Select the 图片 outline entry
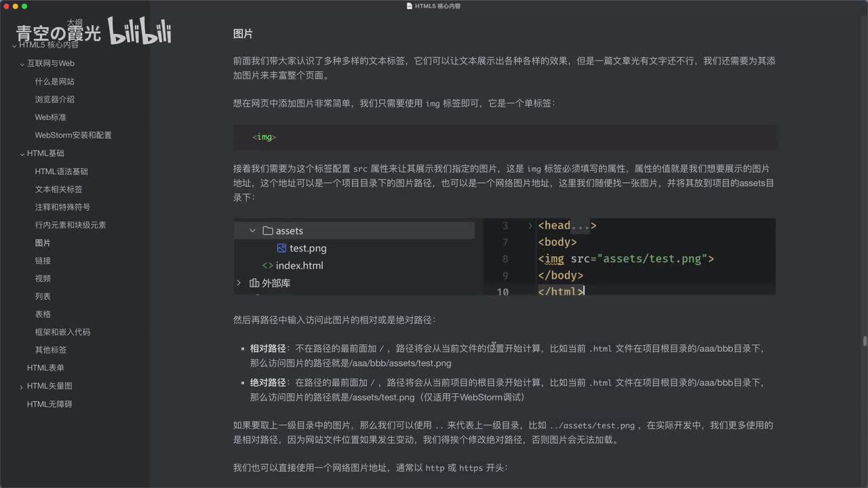The height and width of the screenshot is (488, 868). point(43,243)
